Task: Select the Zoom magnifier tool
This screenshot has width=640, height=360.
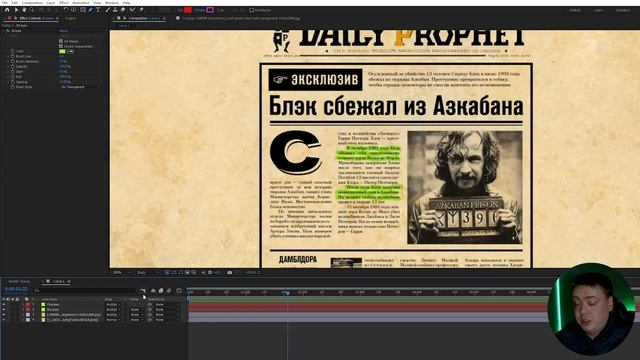Action: click(31, 10)
